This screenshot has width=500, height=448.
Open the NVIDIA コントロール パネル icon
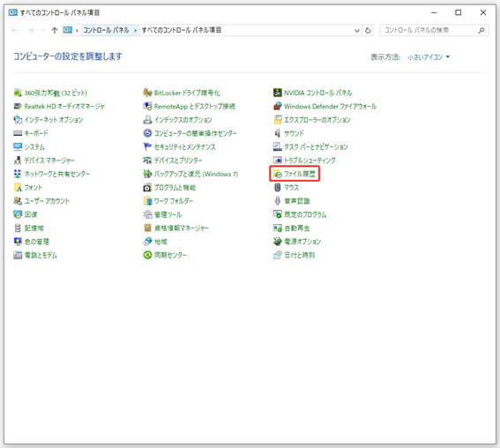point(278,93)
